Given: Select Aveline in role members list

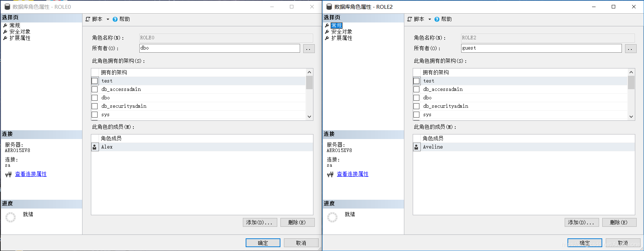Looking at the screenshot, I should point(524,147).
